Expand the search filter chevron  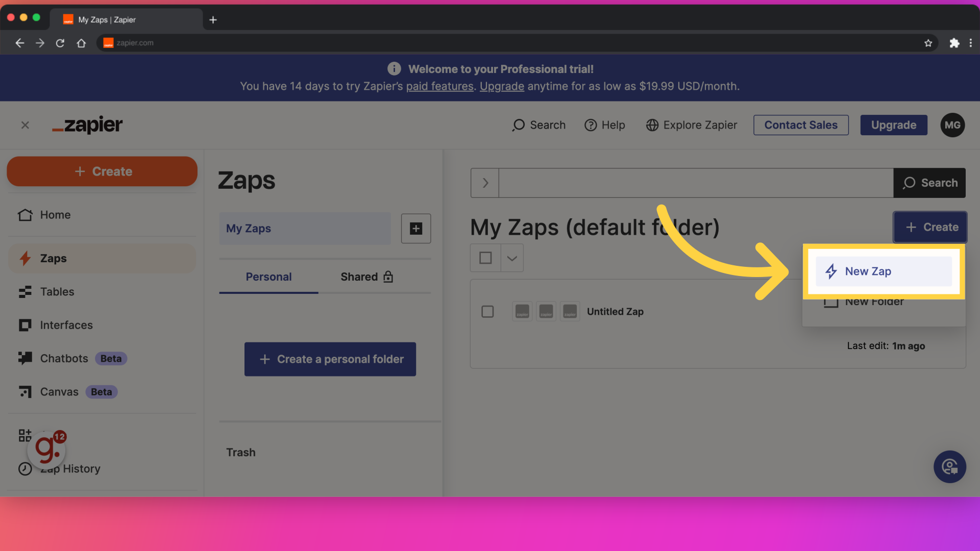pyautogui.click(x=485, y=183)
